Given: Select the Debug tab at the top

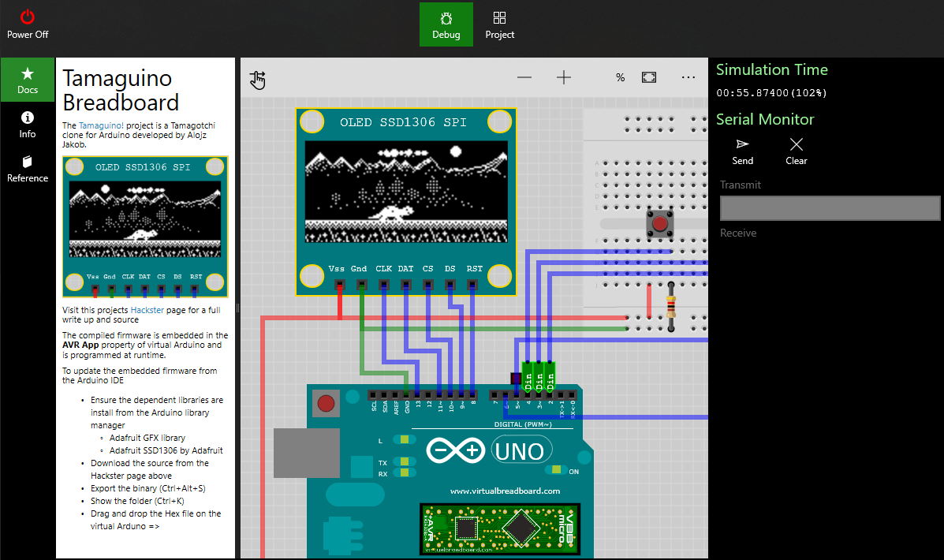Looking at the screenshot, I should coord(446,24).
